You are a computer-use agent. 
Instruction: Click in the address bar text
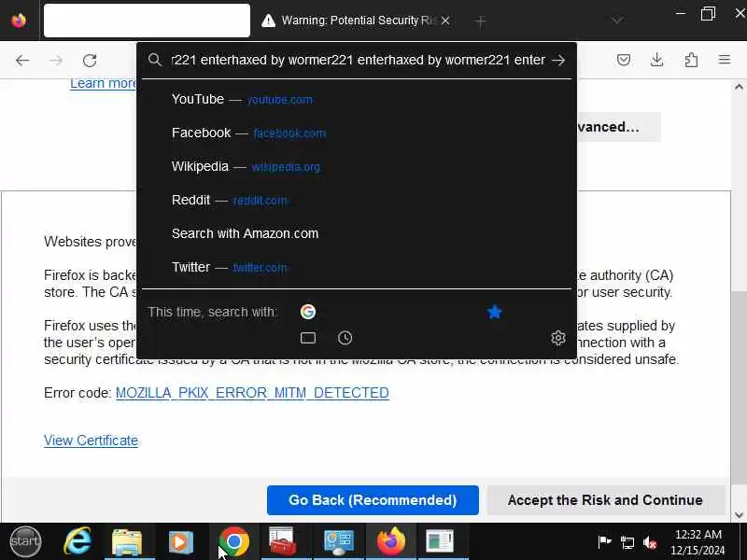pyautogui.click(x=359, y=60)
